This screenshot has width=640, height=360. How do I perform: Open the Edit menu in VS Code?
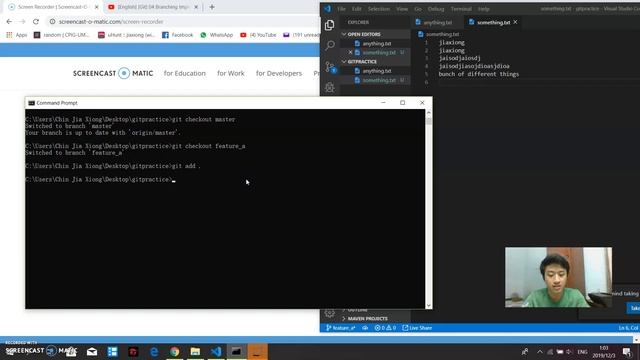pos(356,9)
